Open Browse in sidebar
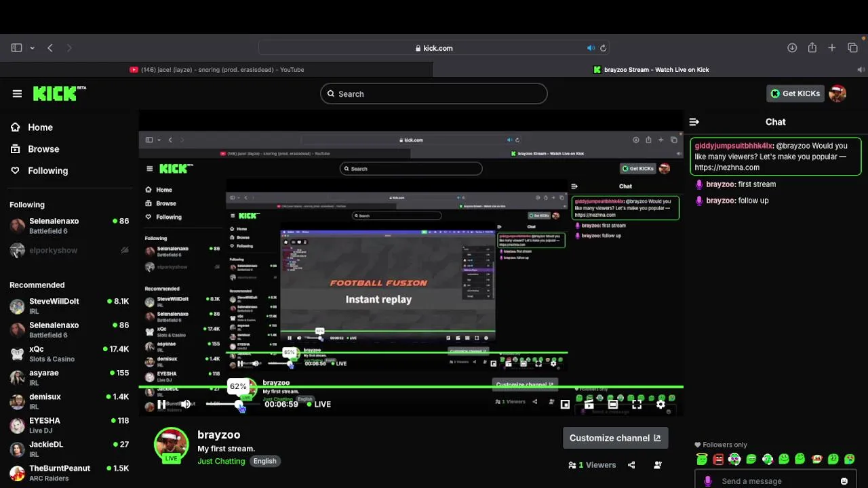Viewport: 868px width, 488px height. tap(43, 149)
